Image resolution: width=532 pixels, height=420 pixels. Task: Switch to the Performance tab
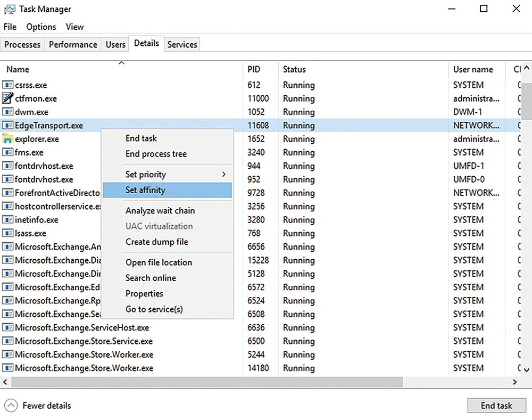(73, 45)
